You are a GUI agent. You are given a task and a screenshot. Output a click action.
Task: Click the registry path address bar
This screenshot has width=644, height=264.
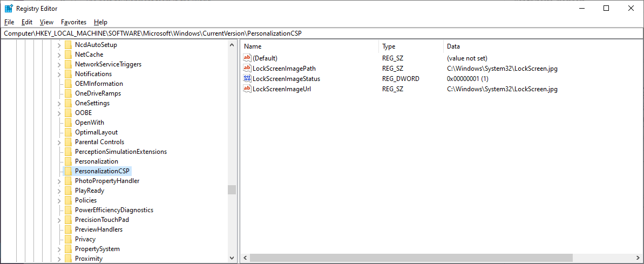(322, 33)
